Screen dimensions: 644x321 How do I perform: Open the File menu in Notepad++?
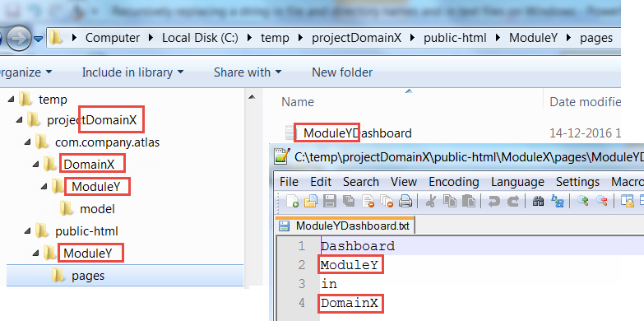coord(289,182)
